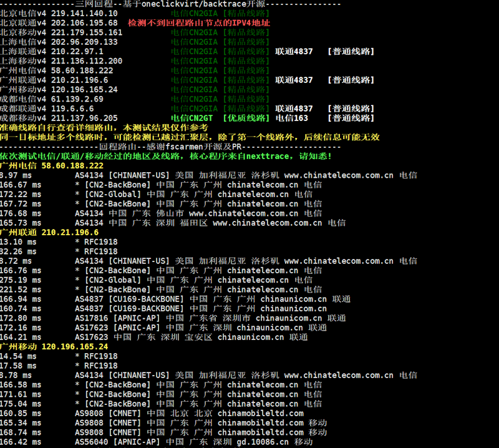This screenshot has width=499, height=448.
Task: Click the latency value "172.80 ms"
Action: (x=21, y=319)
